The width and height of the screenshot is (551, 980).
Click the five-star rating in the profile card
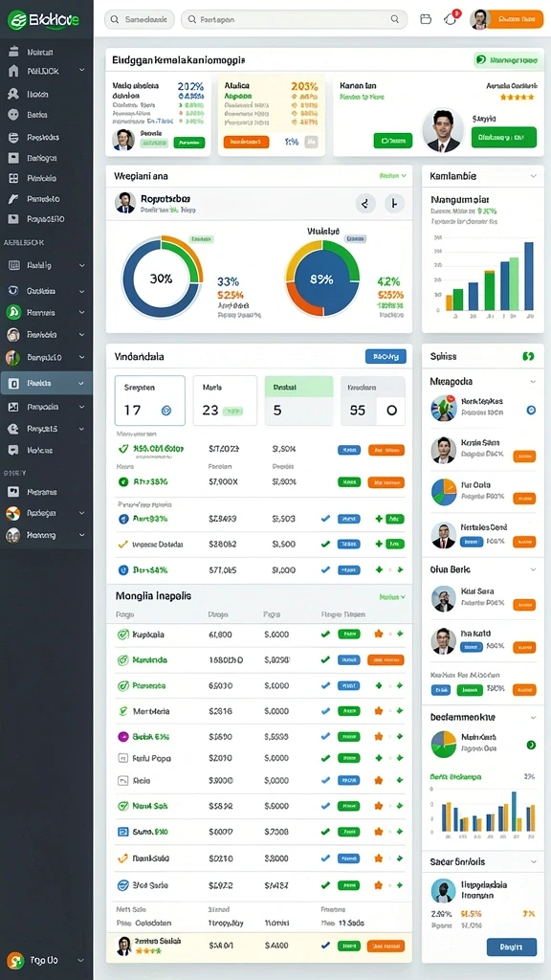pos(518,97)
